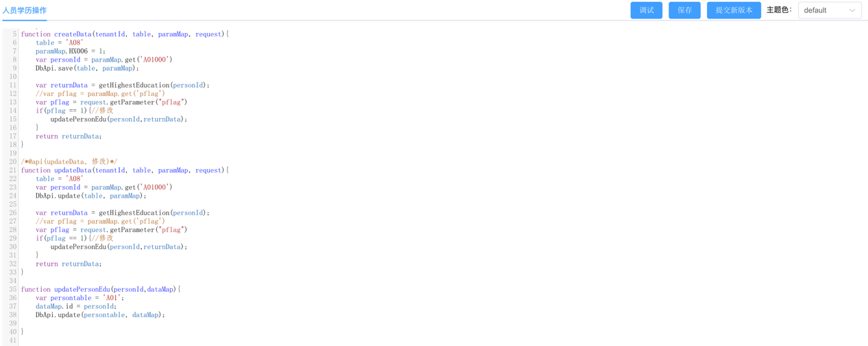The width and height of the screenshot is (868, 346).
Task: Click line number 41 at the bottom of the gutter
Action: coord(13,341)
